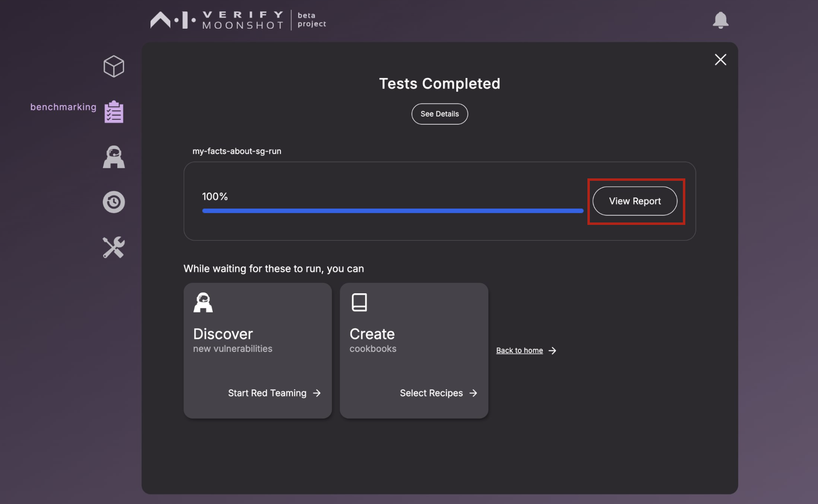This screenshot has width=818, height=504.
Task: Click See Details button
Action: coord(440,114)
